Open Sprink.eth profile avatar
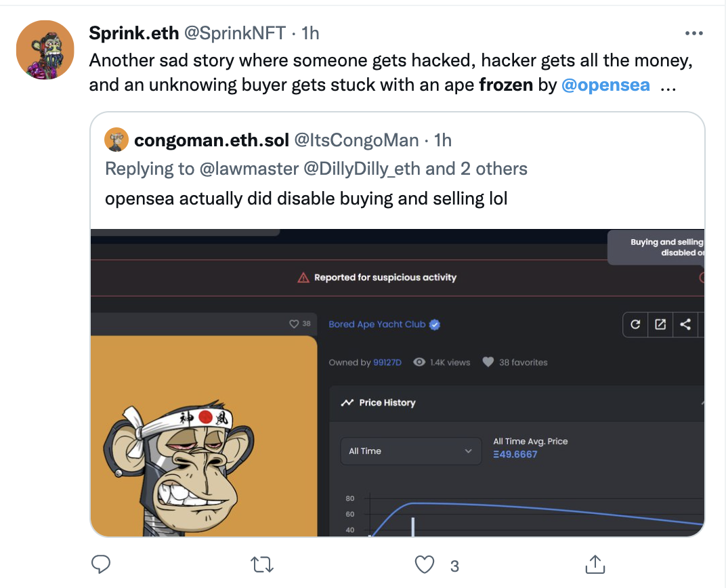The width and height of the screenshot is (726, 588). tap(45, 49)
